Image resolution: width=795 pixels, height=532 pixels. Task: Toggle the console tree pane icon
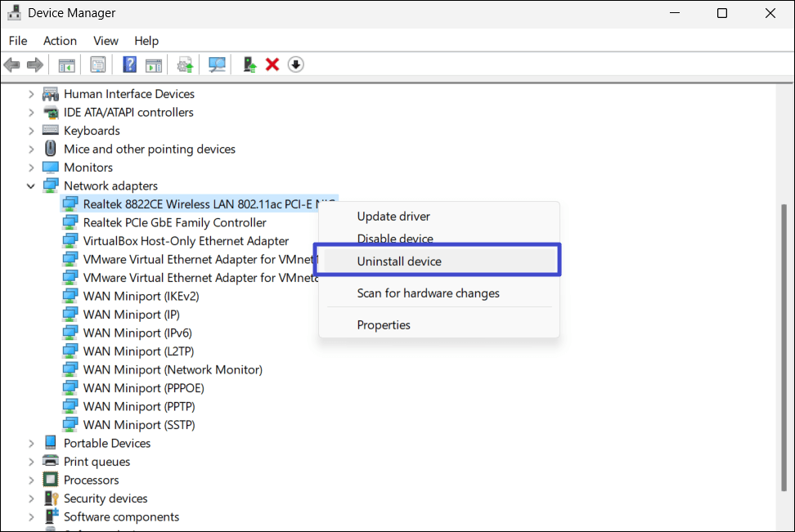point(66,65)
